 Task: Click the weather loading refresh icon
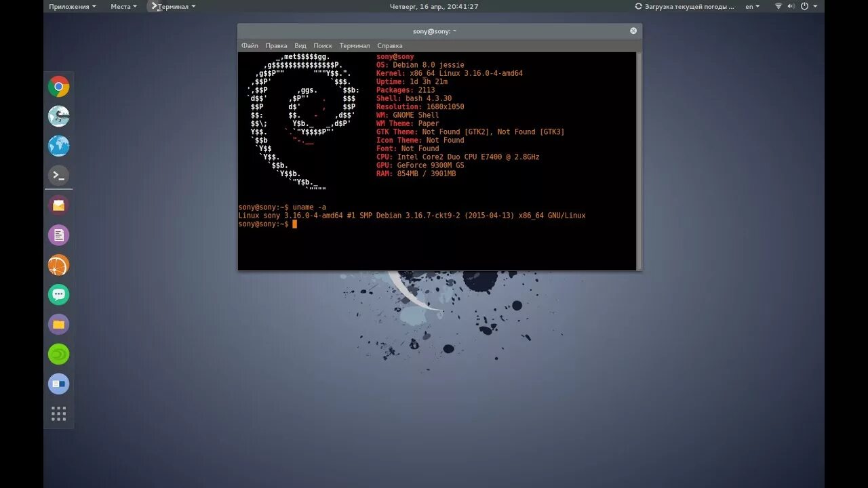point(638,6)
